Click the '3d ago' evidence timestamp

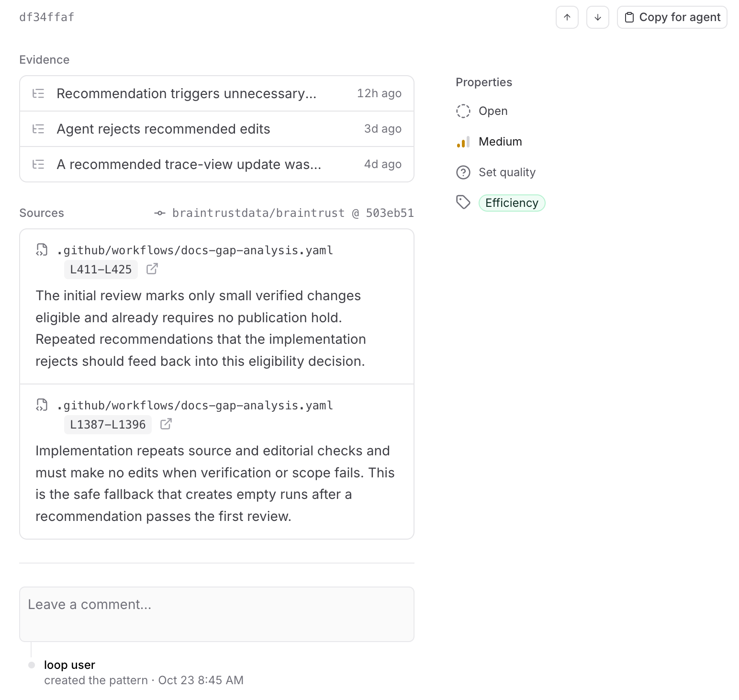[383, 129]
